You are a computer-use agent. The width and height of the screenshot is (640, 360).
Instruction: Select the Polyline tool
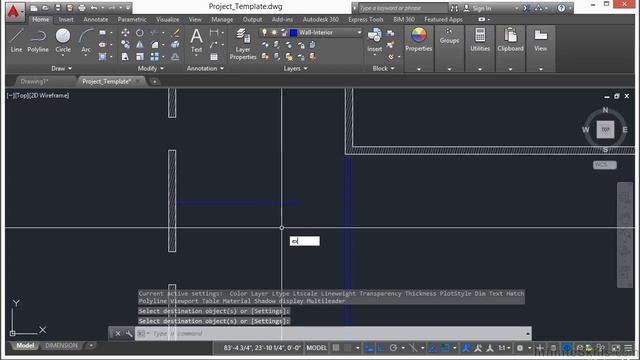pyautogui.click(x=38, y=40)
